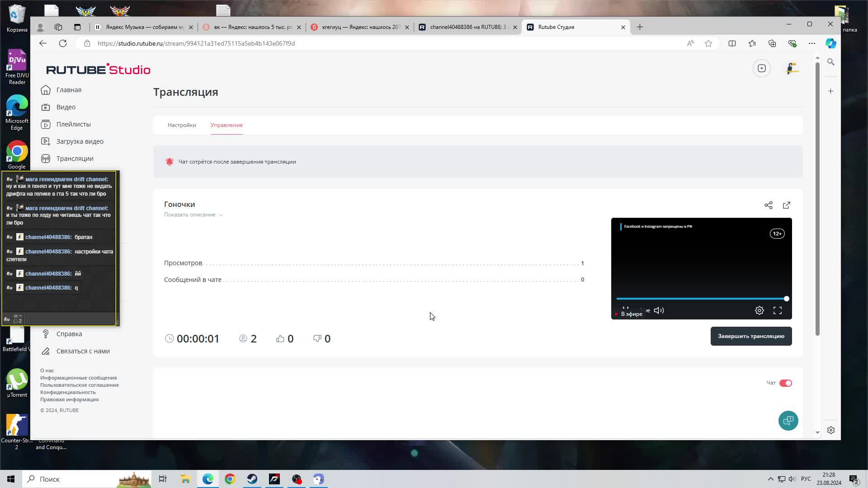Open video player settings gear
Screen dimensions: 868x488
point(759,310)
